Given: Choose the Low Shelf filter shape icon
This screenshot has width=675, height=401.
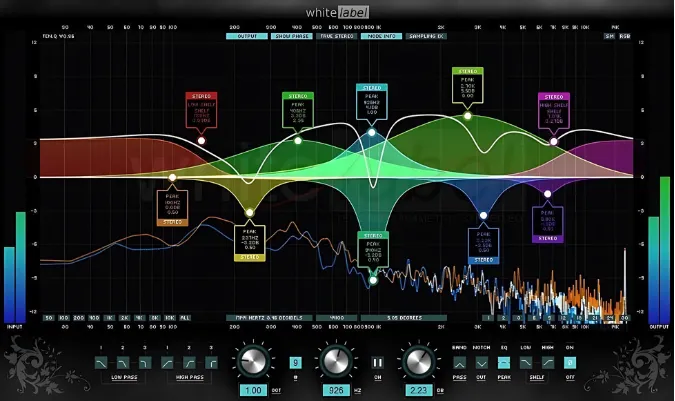Looking at the screenshot, I should [x=526, y=363].
